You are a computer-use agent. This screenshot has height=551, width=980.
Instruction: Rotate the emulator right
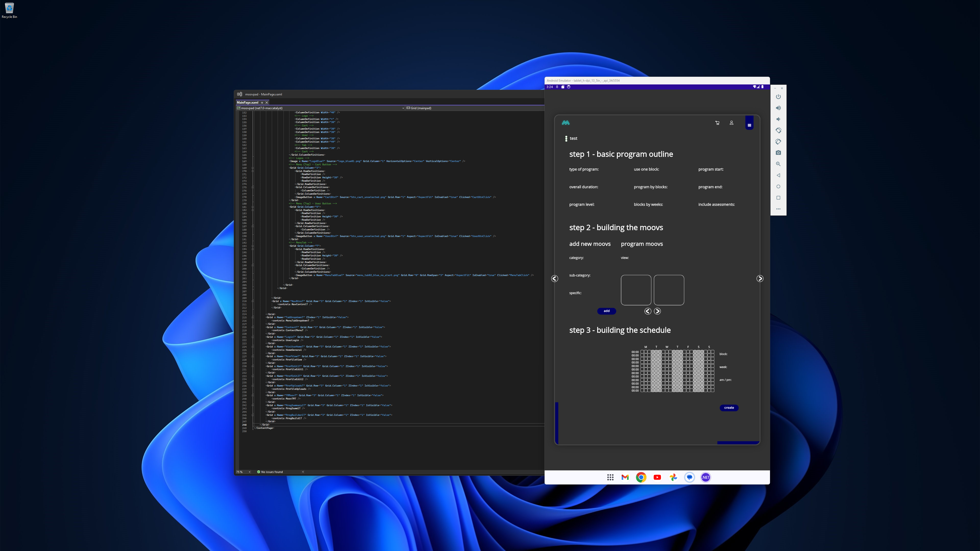778,142
